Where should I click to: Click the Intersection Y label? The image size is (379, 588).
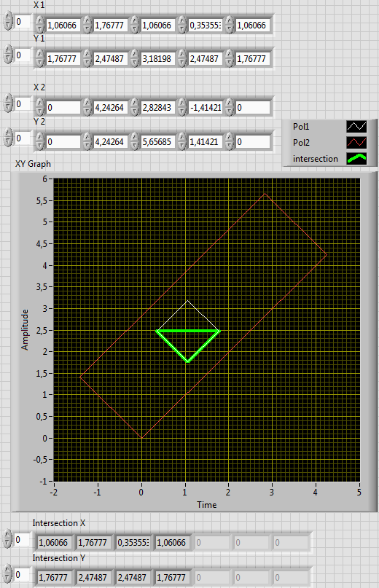(59, 558)
